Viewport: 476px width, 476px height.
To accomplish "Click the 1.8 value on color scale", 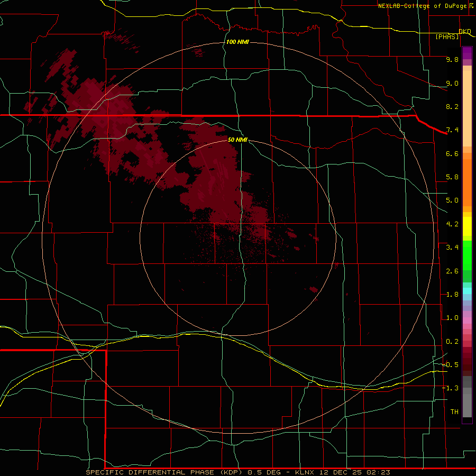I will [x=452, y=295].
